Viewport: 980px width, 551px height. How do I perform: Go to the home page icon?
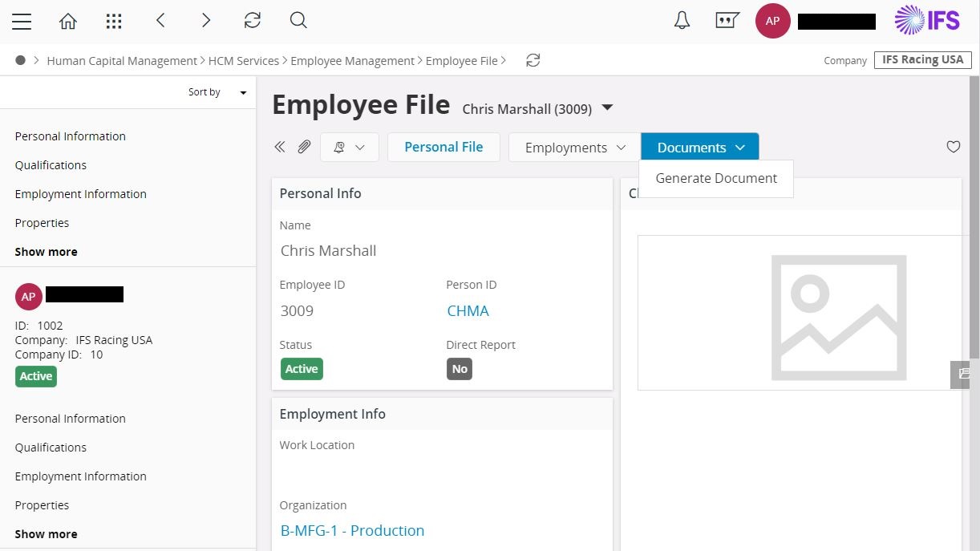[x=68, y=22]
